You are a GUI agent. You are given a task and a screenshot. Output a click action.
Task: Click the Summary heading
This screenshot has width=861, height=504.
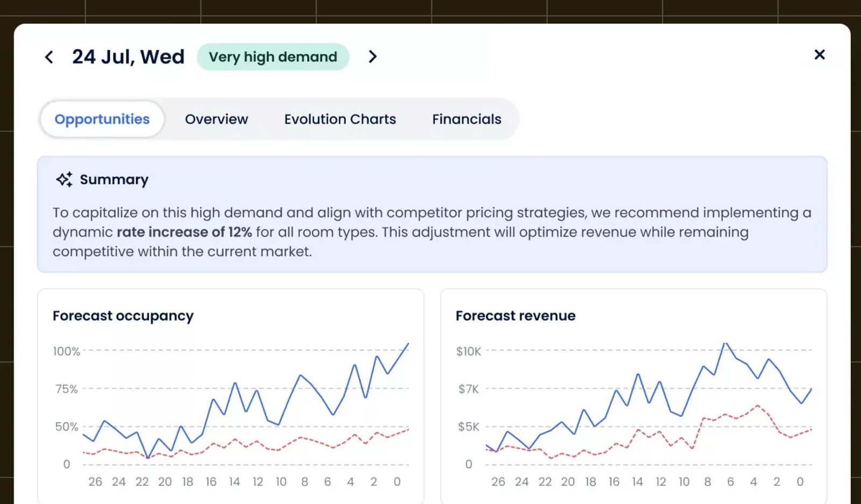pyautogui.click(x=114, y=179)
